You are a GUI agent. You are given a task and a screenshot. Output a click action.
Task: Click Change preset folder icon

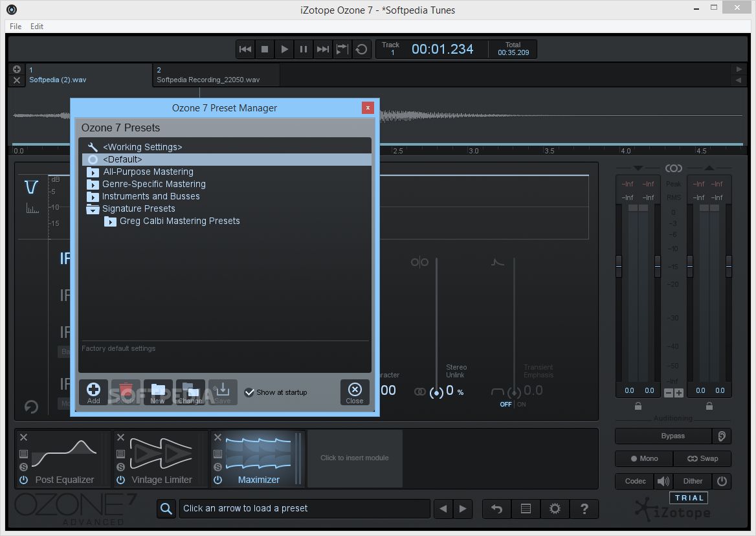pyautogui.click(x=190, y=392)
